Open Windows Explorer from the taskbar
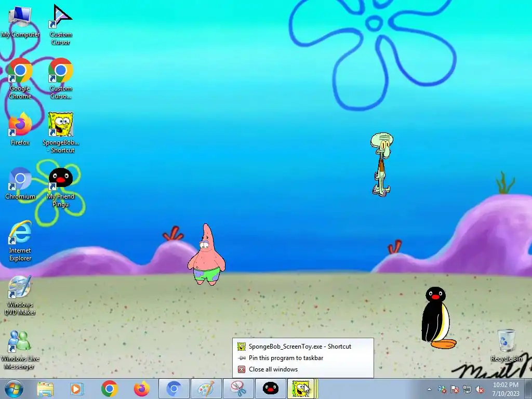532x399 pixels. 45,389
